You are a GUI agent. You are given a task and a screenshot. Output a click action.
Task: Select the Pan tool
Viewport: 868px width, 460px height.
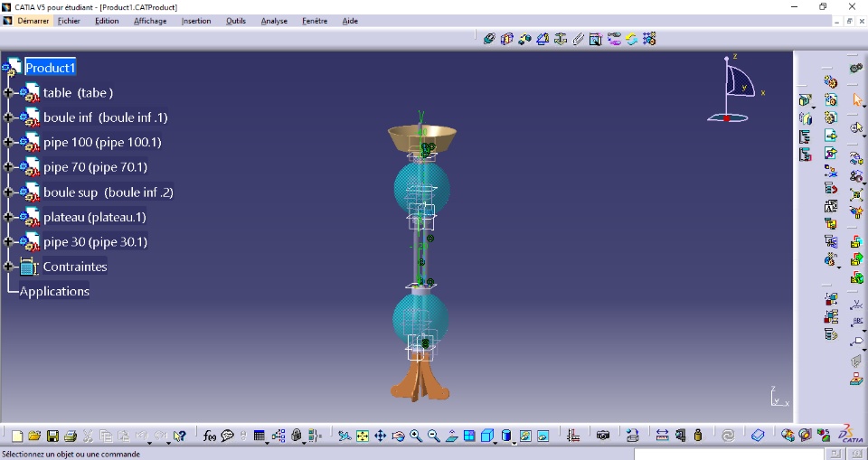pyautogui.click(x=381, y=437)
